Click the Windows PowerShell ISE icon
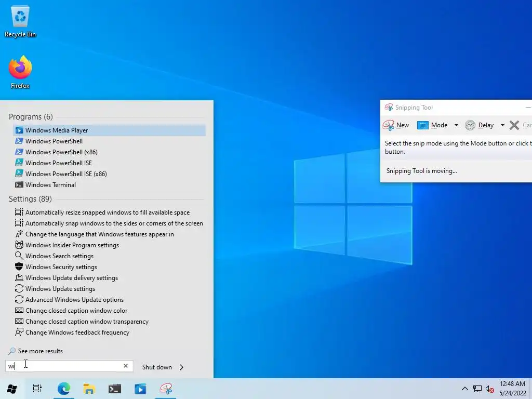This screenshot has width=532, height=399. coord(19,163)
